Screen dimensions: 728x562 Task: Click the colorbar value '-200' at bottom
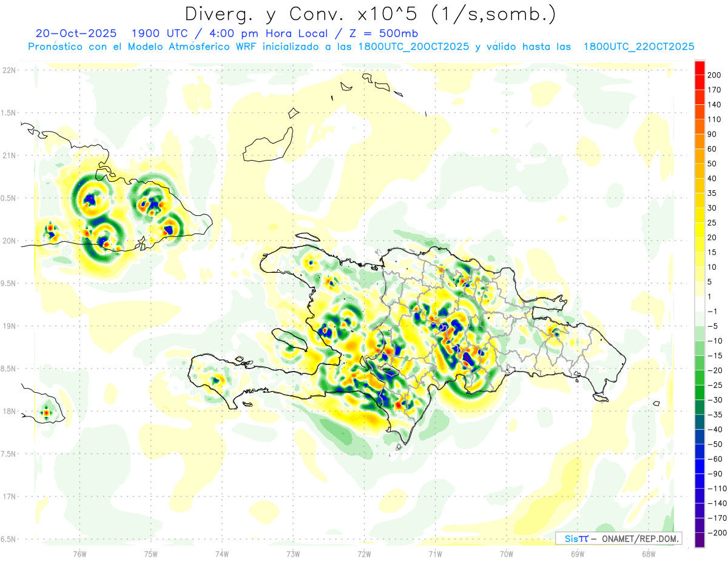[718, 534]
